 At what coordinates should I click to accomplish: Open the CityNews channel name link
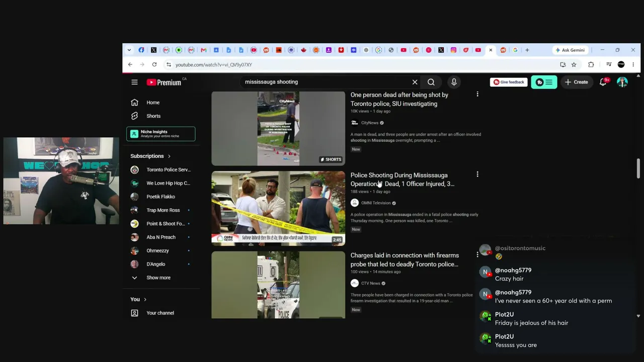370,123
